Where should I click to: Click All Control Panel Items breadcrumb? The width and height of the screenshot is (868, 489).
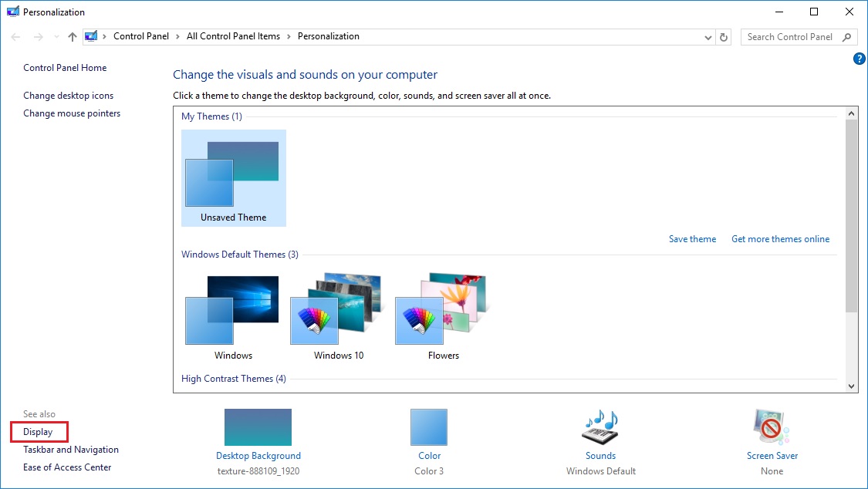(233, 36)
